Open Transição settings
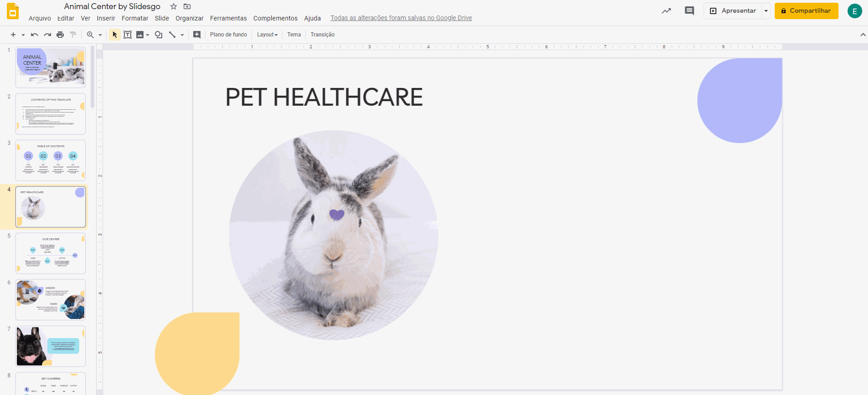Image resolution: width=868 pixels, height=395 pixels. (323, 35)
